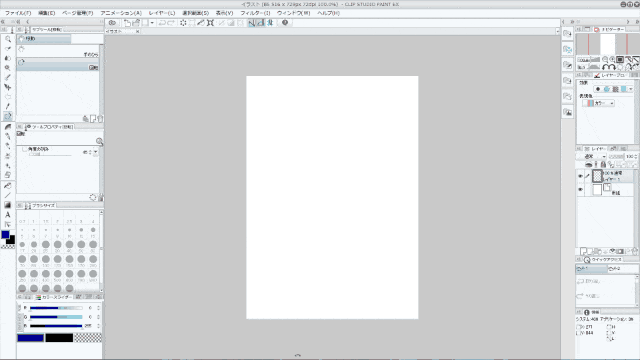Open the ファイル(F) menu
This screenshot has width=640, height=360.
[18, 13]
